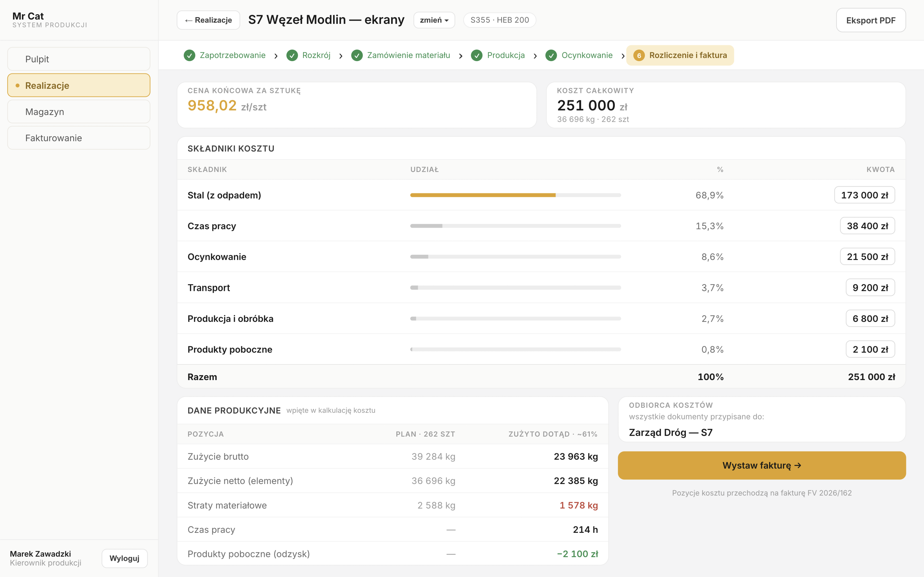Click Wystaw fakturę button
Image resolution: width=924 pixels, height=577 pixels.
click(x=762, y=465)
